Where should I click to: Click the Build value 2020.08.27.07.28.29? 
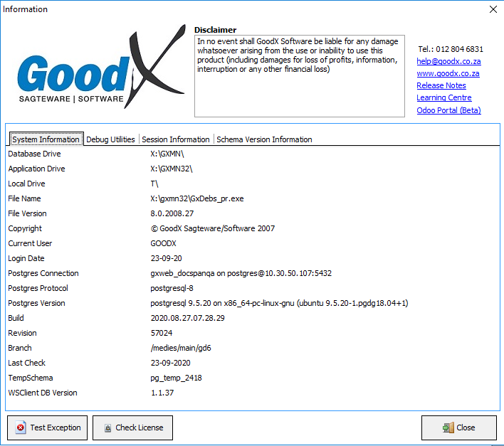pyautogui.click(x=188, y=318)
